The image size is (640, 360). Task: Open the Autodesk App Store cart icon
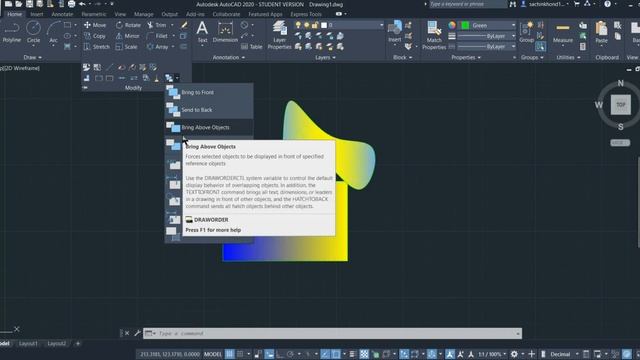(577, 4)
